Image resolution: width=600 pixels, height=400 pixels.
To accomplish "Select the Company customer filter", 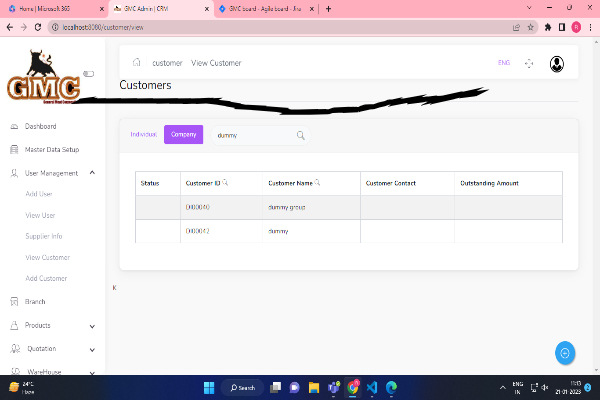I will pyautogui.click(x=183, y=134).
